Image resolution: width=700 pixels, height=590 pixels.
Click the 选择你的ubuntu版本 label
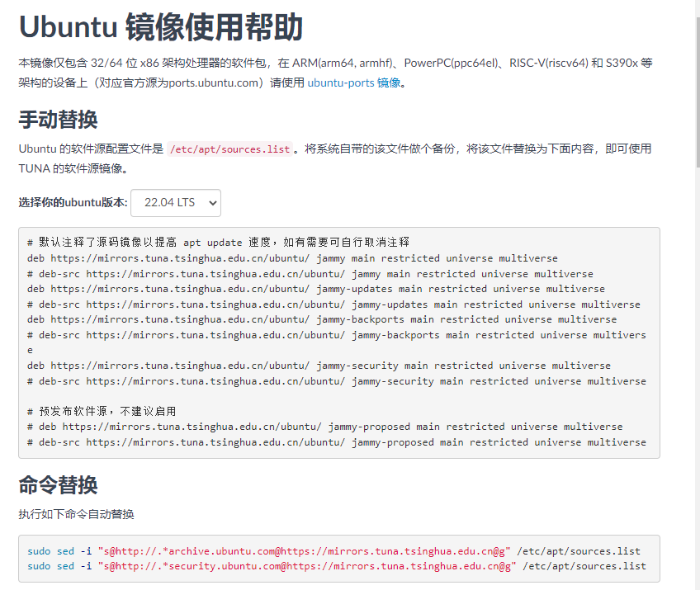[x=73, y=203]
